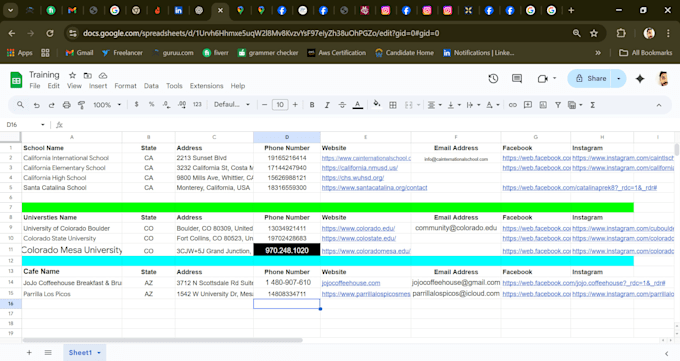Screen dimensions: 680x361
Task: Toggle italic formatting
Action: pos(327,105)
